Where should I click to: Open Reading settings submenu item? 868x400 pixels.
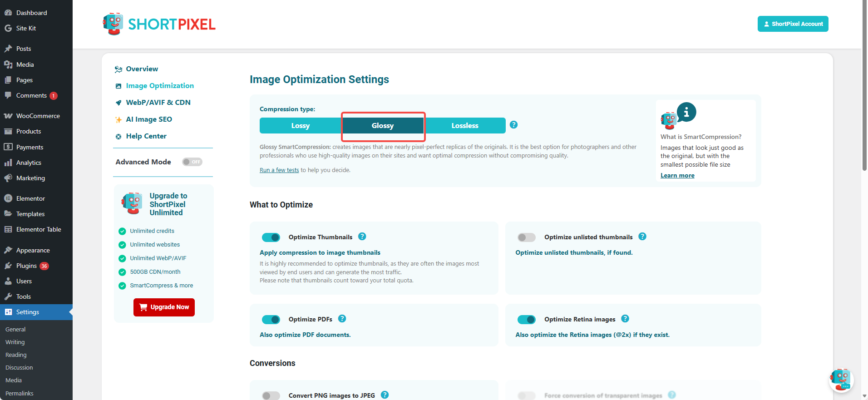(x=16, y=355)
